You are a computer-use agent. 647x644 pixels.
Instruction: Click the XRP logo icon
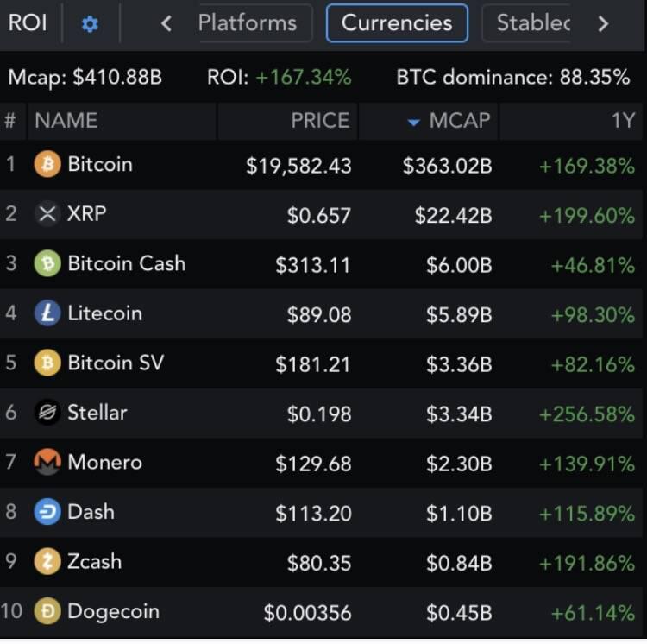(47, 213)
